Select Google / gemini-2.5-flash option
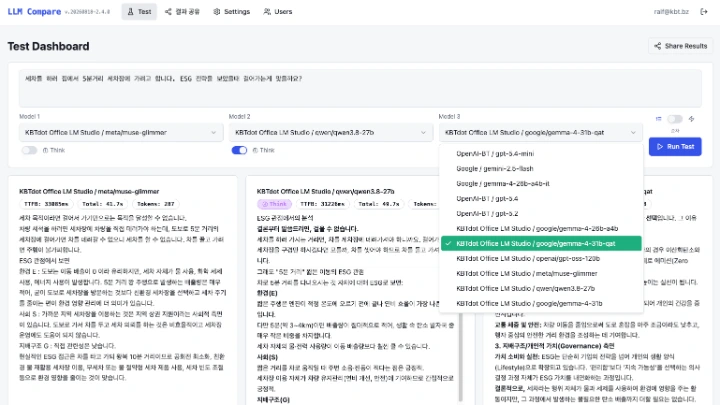Image resolution: width=720 pixels, height=405 pixels. click(541, 169)
